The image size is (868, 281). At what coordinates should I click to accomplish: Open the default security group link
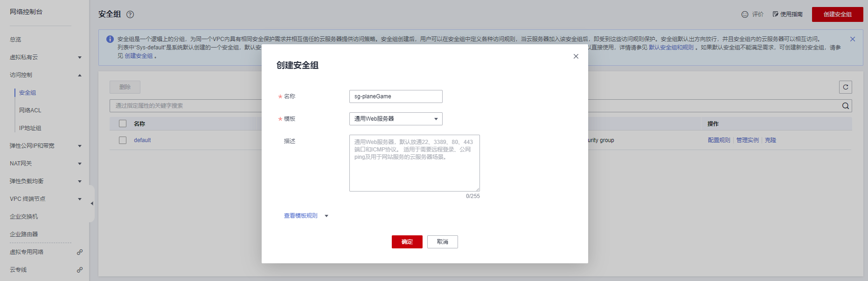pos(142,140)
